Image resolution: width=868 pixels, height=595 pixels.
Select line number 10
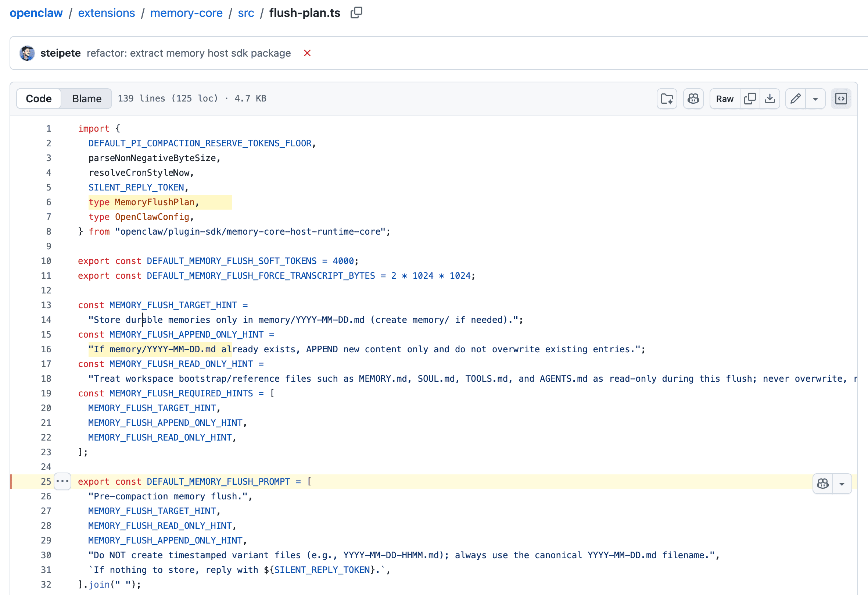click(x=46, y=261)
